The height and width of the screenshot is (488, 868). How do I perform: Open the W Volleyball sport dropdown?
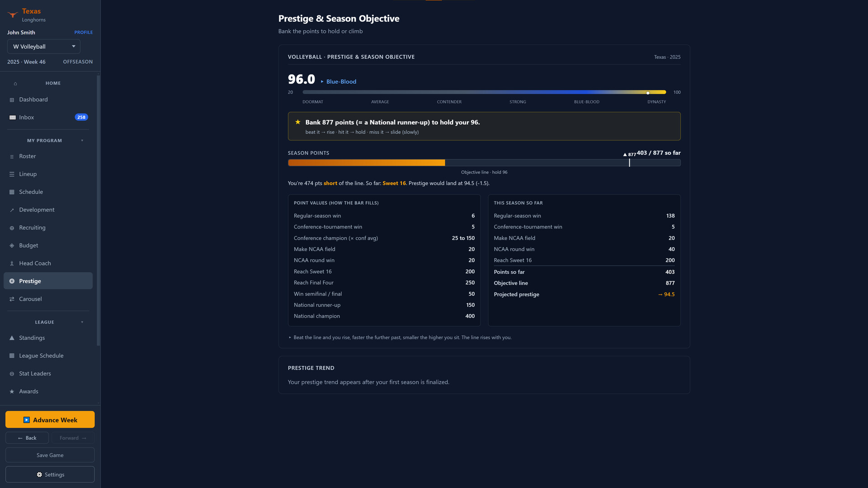44,47
